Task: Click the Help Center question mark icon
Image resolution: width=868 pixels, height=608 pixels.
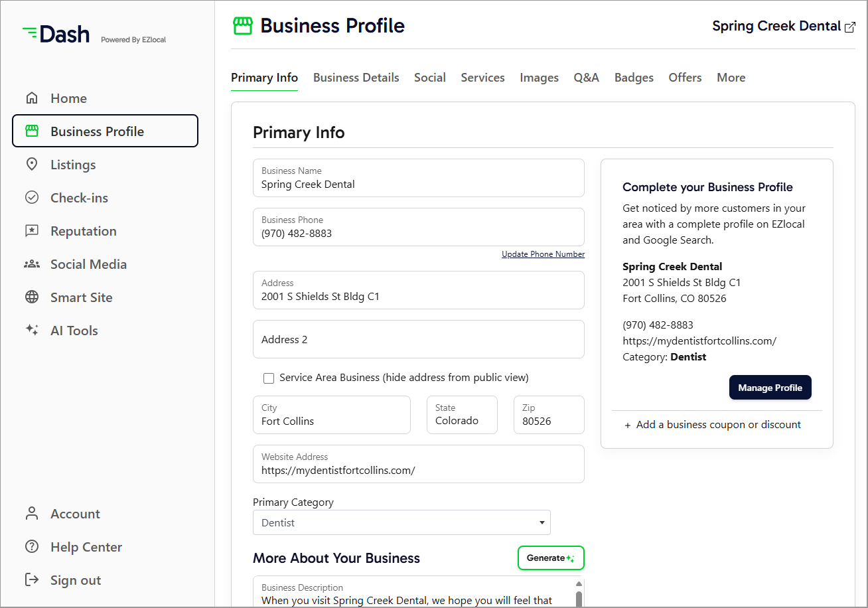Action: (x=31, y=547)
